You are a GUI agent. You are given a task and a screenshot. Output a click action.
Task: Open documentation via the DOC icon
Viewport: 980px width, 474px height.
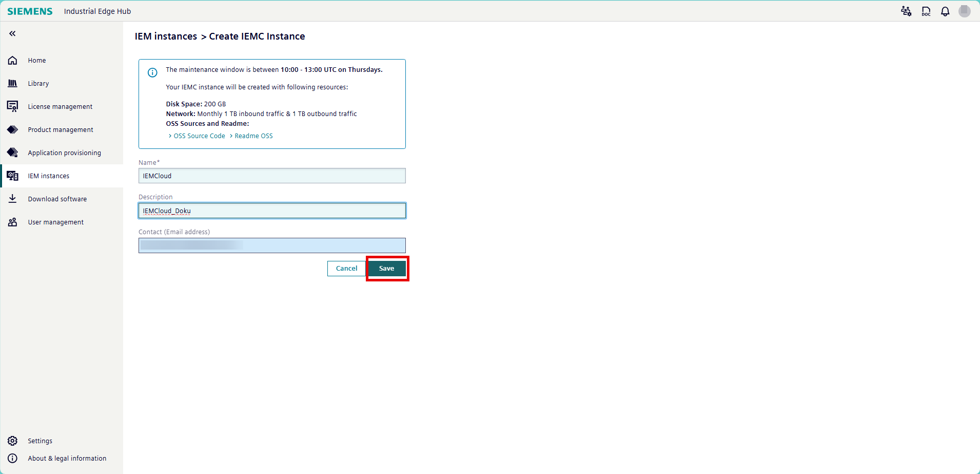point(926,11)
